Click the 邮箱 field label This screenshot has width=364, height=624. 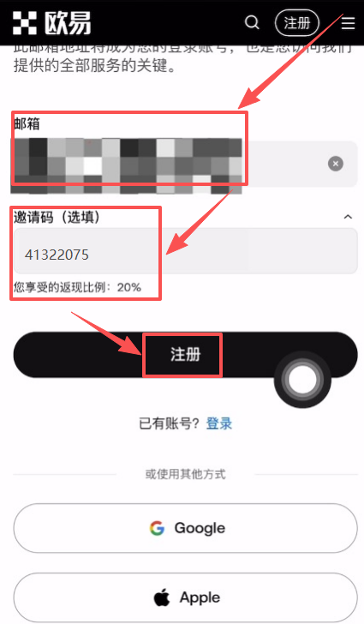point(27,124)
